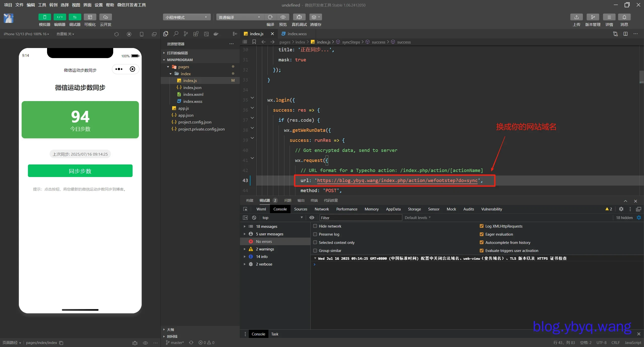The image size is (644, 347).
Task: Collapse the pages folder
Action: (200, 67)
